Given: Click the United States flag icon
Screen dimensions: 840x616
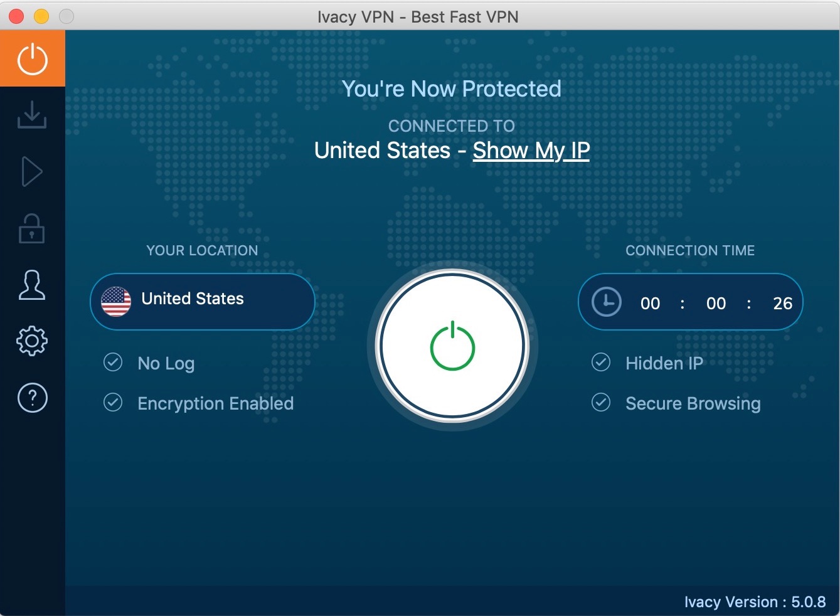Looking at the screenshot, I should (116, 302).
